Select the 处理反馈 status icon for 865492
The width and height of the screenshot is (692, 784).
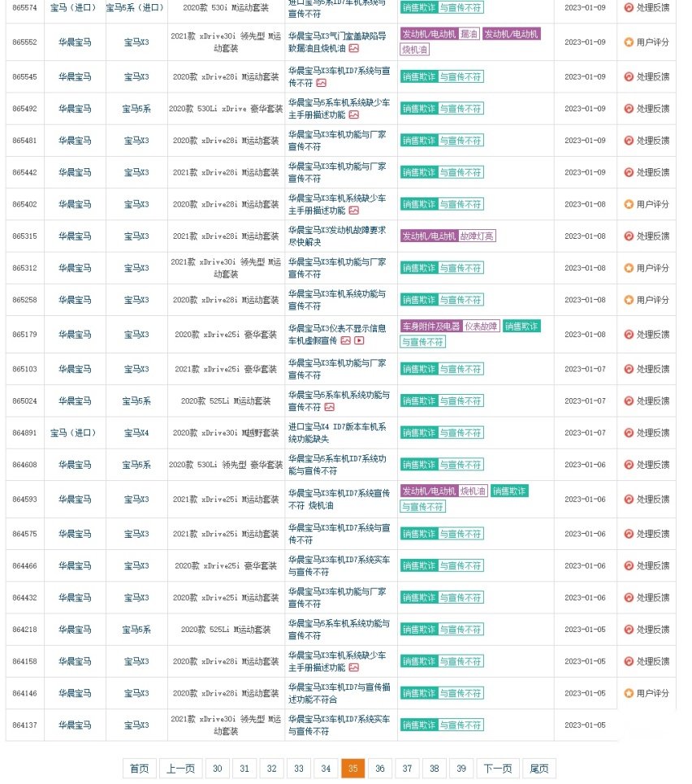pos(629,109)
